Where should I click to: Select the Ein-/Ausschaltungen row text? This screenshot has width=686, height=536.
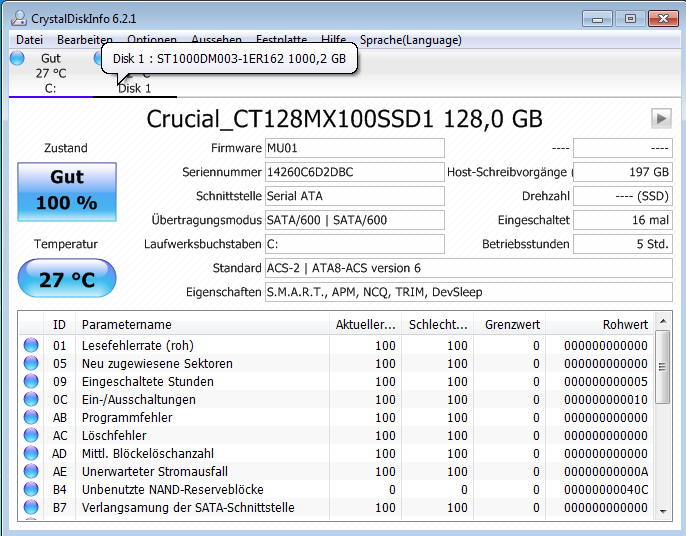click(x=139, y=399)
